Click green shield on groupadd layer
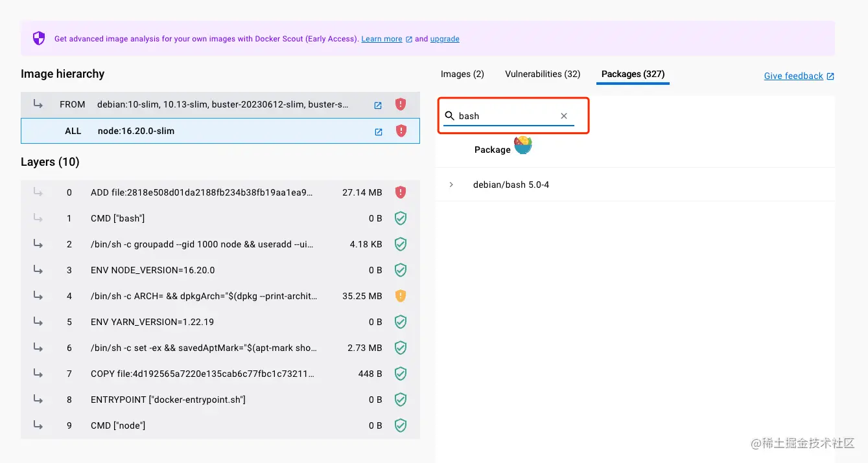This screenshot has width=868, height=463. (x=401, y=244)
